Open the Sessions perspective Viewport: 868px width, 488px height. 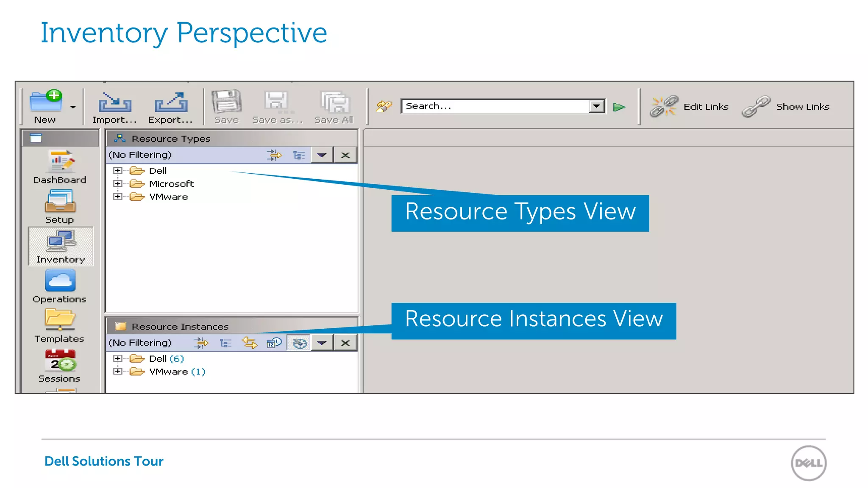coord(59,366)
